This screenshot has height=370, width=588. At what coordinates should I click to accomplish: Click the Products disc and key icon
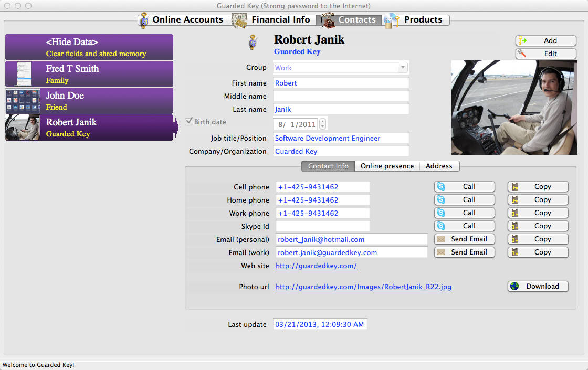[391, 20]
